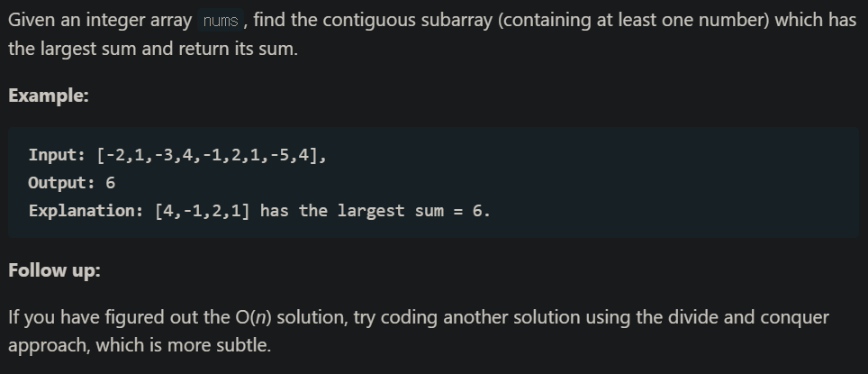Click "= 6." ending the explanation line
This screenshot has height=374, width=868.
click(472, 211)
